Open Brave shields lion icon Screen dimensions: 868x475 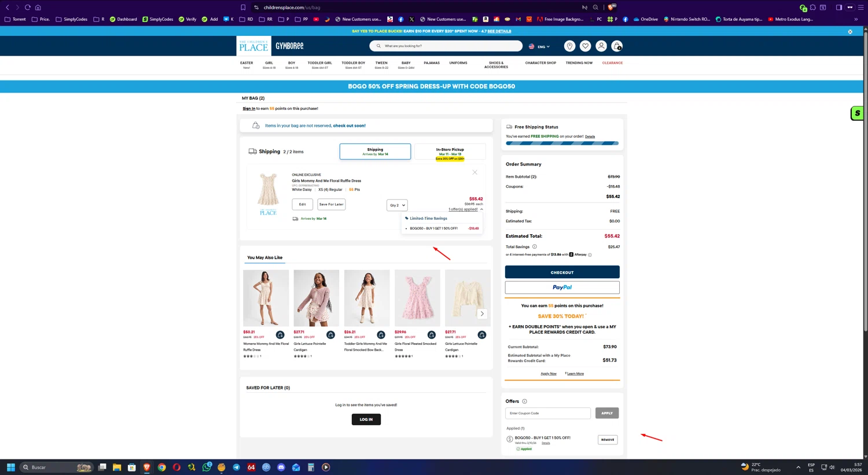pos(610,8)
